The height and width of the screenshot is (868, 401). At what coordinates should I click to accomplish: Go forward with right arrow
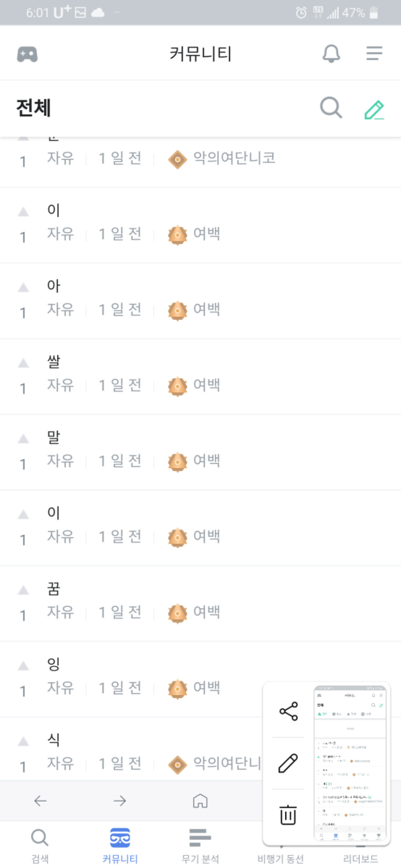[x=119, y=801]
